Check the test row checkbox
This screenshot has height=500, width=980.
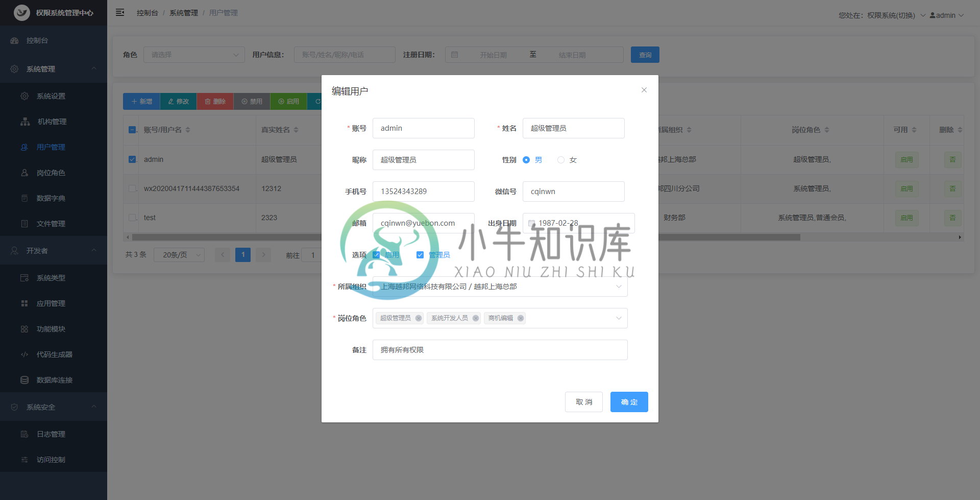pyautogui.click(x=132, y=218)
